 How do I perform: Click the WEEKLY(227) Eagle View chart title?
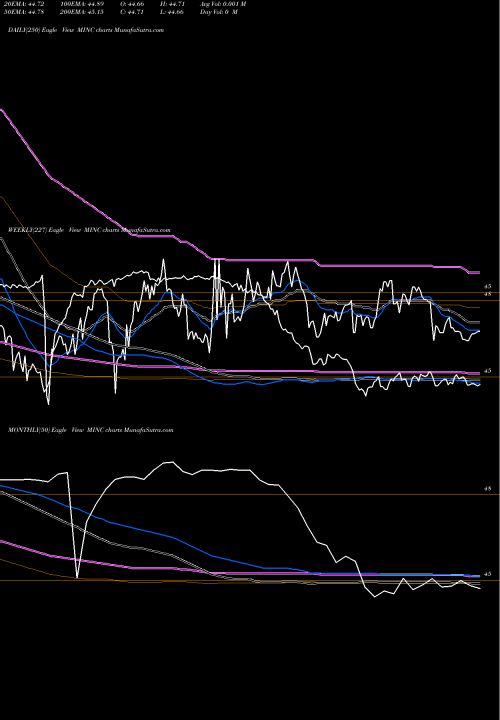89,230
